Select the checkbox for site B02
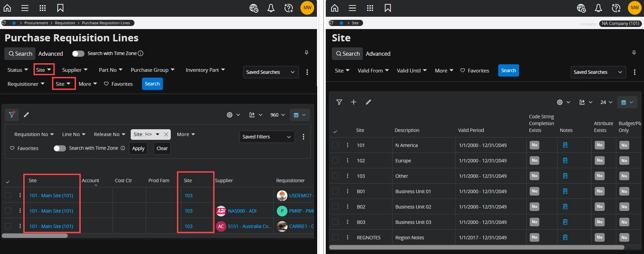Screen dimensions: 644x254 (x=335, y=207)
